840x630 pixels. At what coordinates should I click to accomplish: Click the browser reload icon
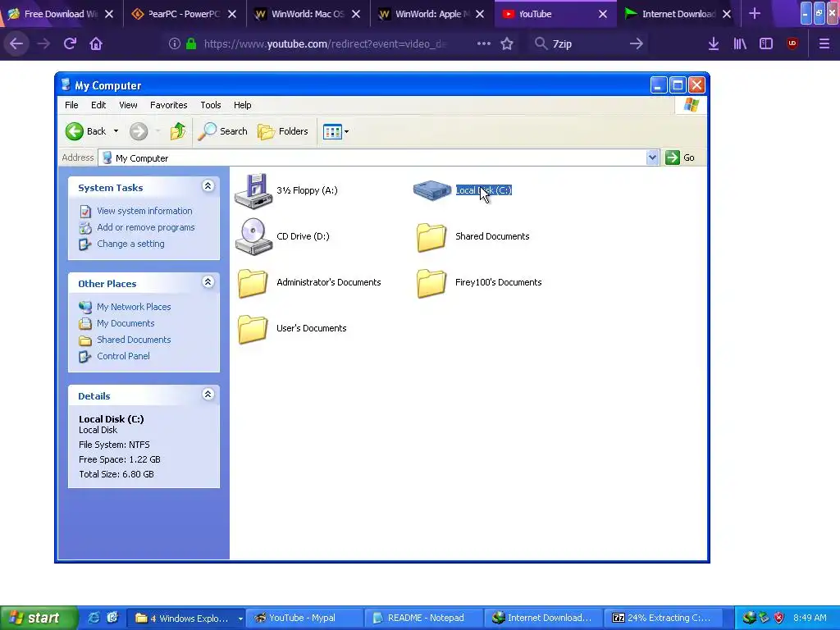pyautogui.click(x=70, y=43)
